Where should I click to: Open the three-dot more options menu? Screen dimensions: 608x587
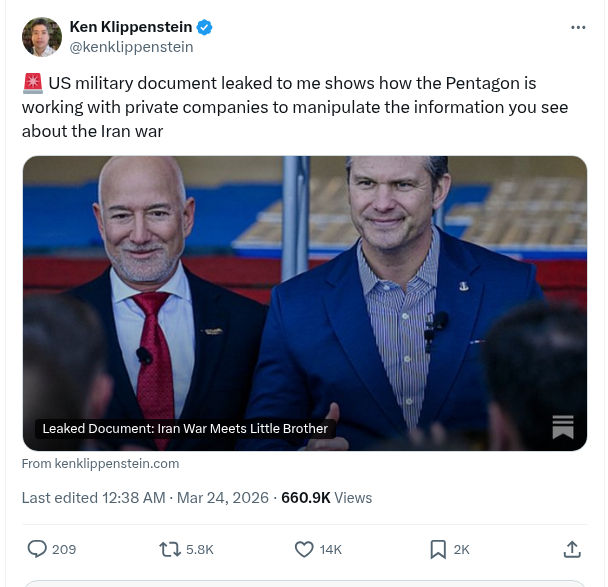(578, 28)
